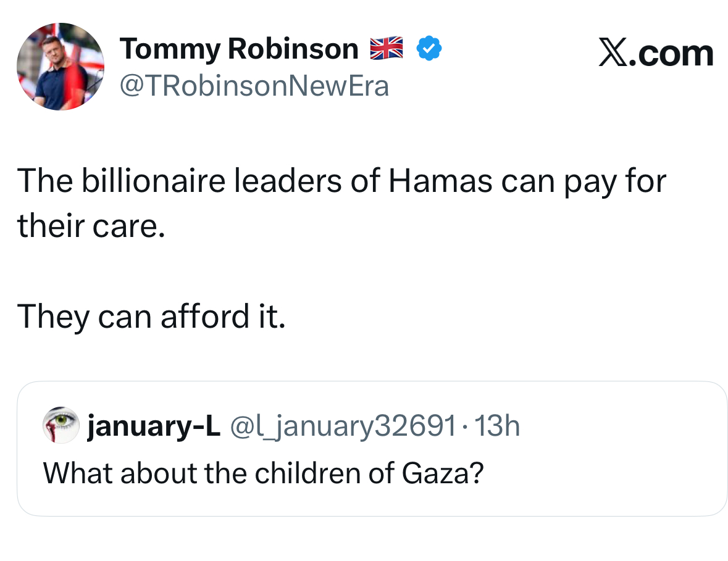Click Tommy Robinson's profile avatar
Viewport: 728px width, 561px height.
point(60,67)
